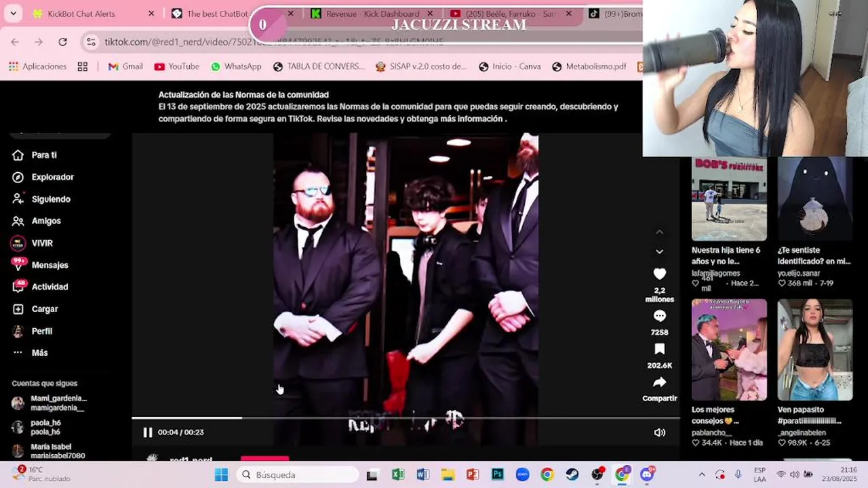Open the browser tab search dropdown
Viewport: 868px width, 488px height.
(x=13, y=14)
